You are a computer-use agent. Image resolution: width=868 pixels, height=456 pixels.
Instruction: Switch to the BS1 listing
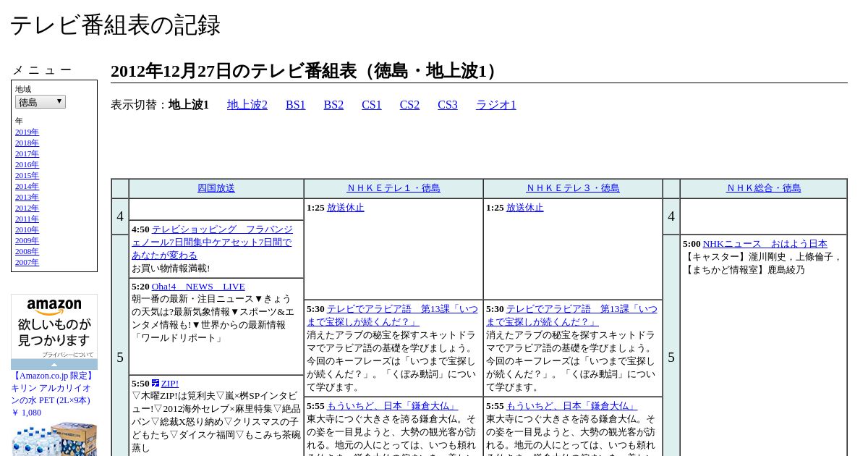click(296, 105)
